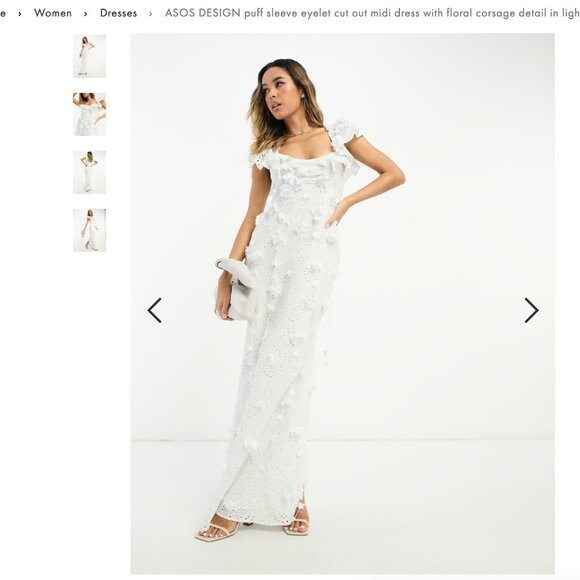Zoom the main product photo of the white dress
This screenshot has width=580, height=580.
pos(343,303)
